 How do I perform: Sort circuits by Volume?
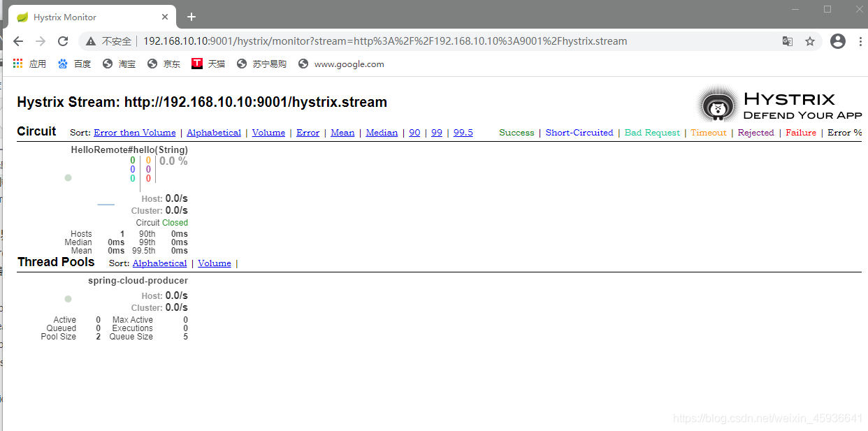tap(268, 132)
